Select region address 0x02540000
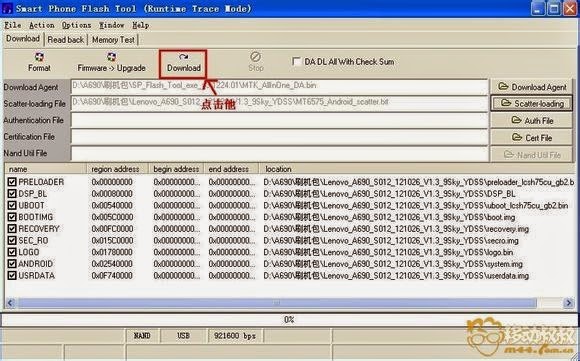This screenshot has width=580, height=361. click(112, 264)
